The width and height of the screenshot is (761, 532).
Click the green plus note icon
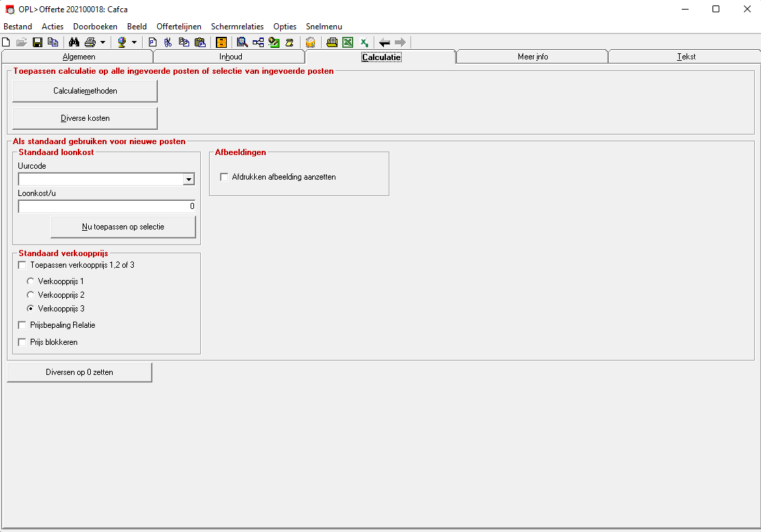[274, 42]
